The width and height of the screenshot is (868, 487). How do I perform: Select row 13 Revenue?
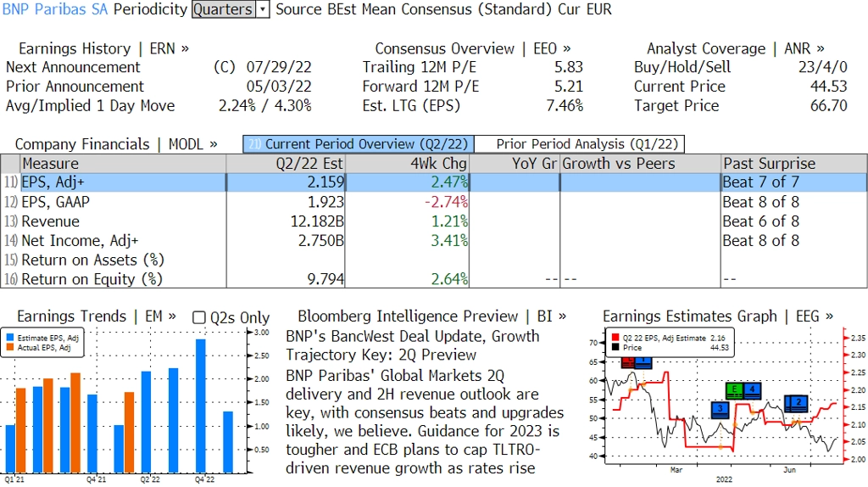tap(433, 221)
